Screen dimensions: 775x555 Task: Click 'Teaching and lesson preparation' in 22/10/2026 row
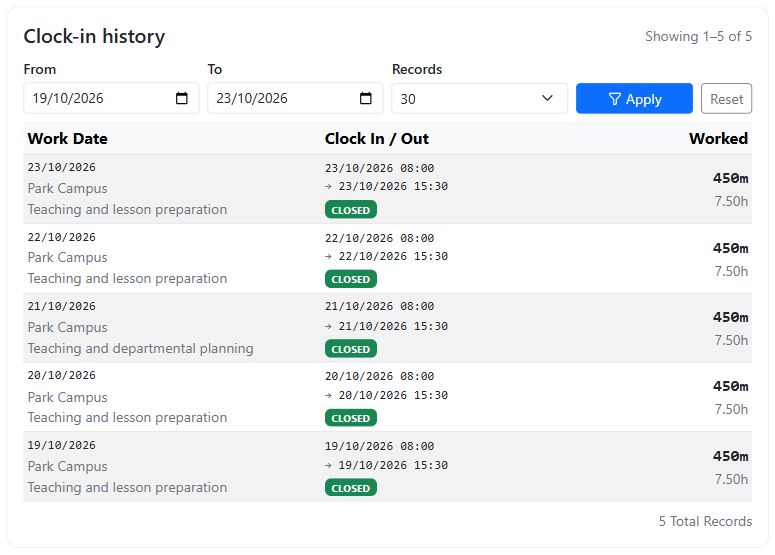[x=128, y=278]
